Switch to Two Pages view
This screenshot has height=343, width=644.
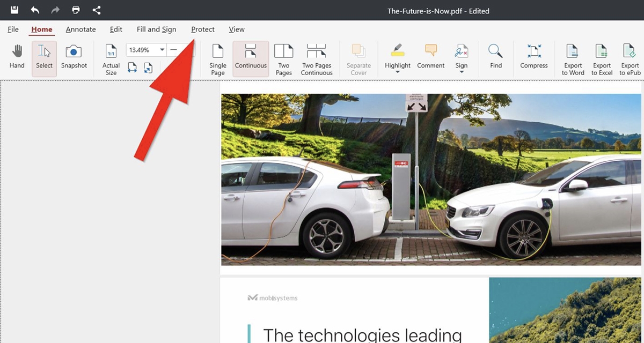284,59
